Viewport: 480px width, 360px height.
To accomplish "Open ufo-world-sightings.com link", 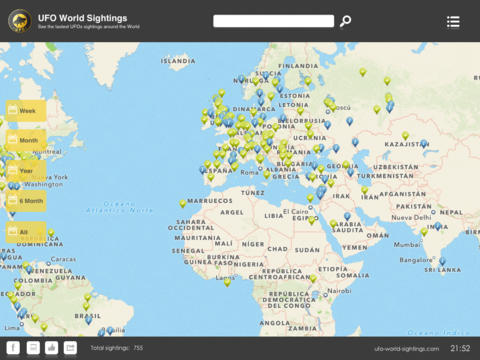I will coord(406,349).
